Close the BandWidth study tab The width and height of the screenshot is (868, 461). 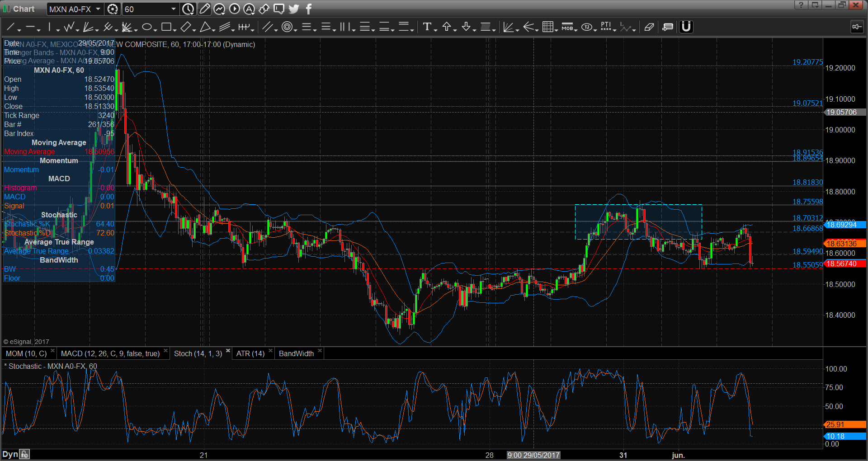pyautogui.click(x=320, y=351)
